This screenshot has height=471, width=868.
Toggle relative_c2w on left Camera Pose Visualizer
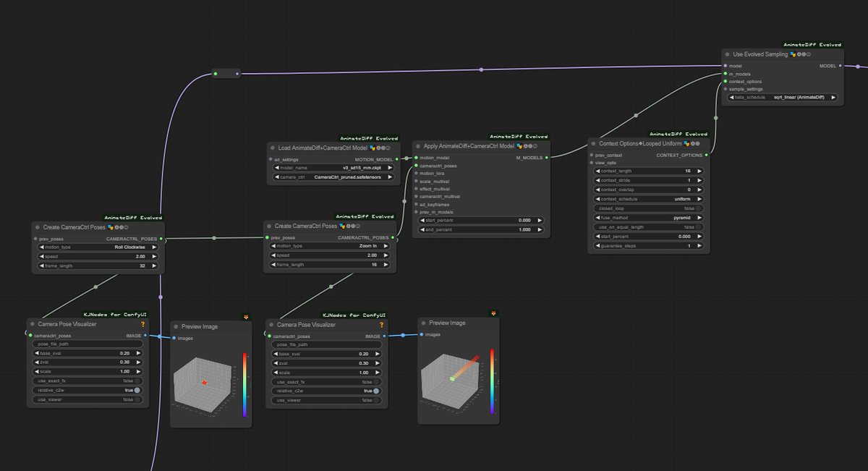pos(87,390)
